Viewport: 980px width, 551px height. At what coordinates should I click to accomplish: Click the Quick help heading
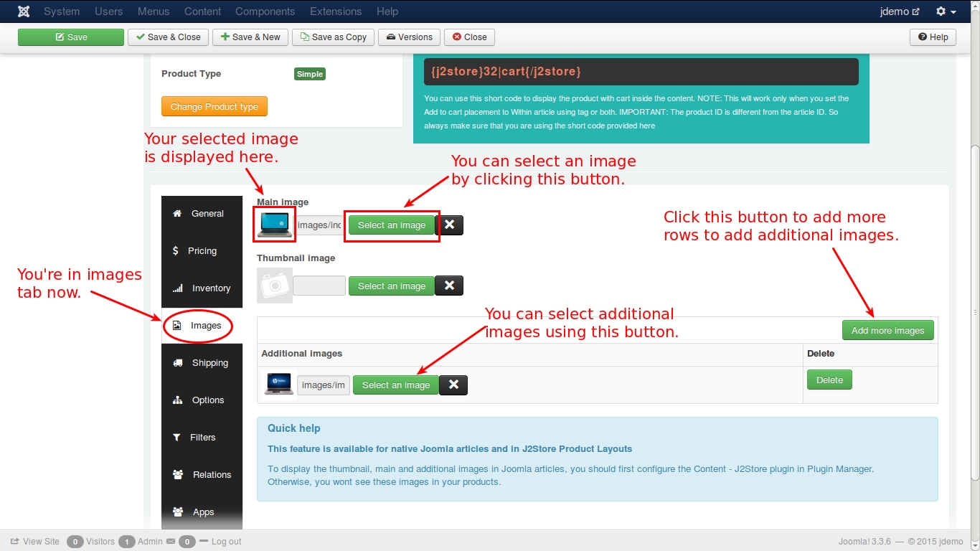[294, 428]
